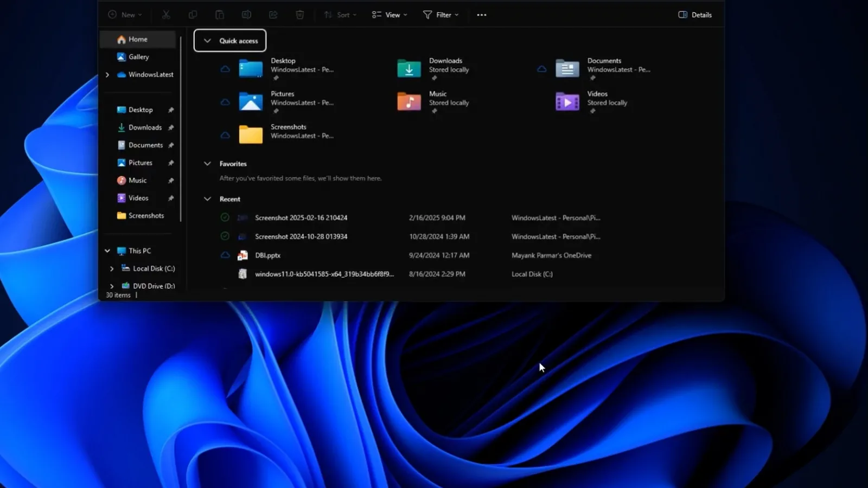
Task: Click the Cut scissors icon in toolbar
Action: [166, 15]
